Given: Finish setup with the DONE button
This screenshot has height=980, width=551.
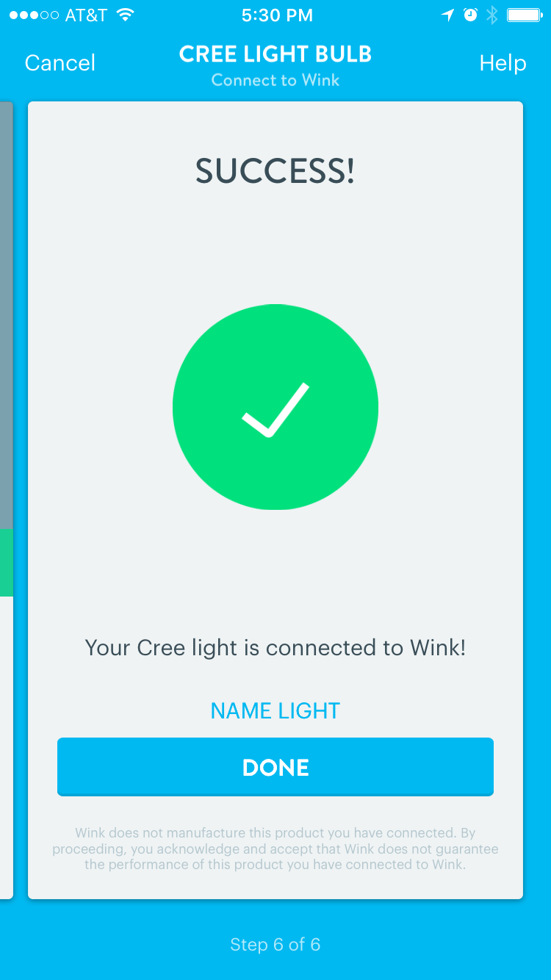Looking at the screenshot, I should 275,767.
